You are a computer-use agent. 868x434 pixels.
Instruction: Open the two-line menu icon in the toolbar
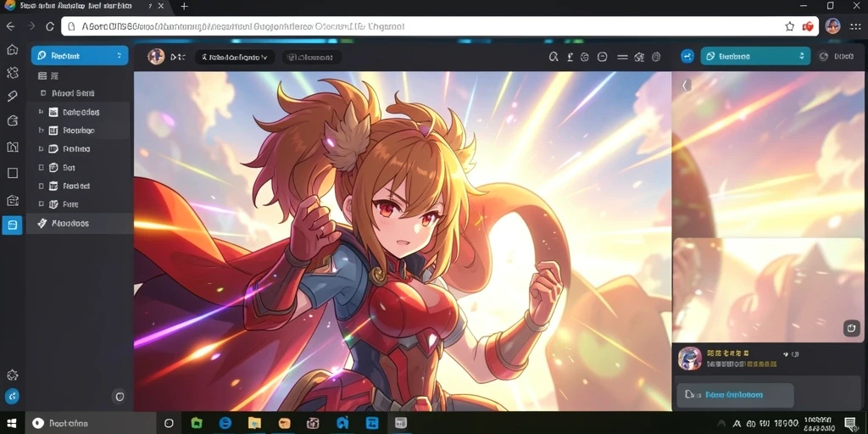tap(622, 57)
